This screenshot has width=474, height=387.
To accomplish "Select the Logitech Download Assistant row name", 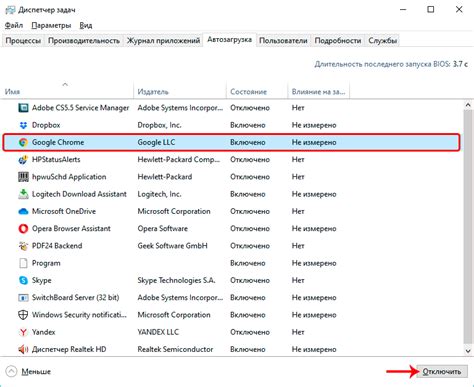I will coord(79,194).
